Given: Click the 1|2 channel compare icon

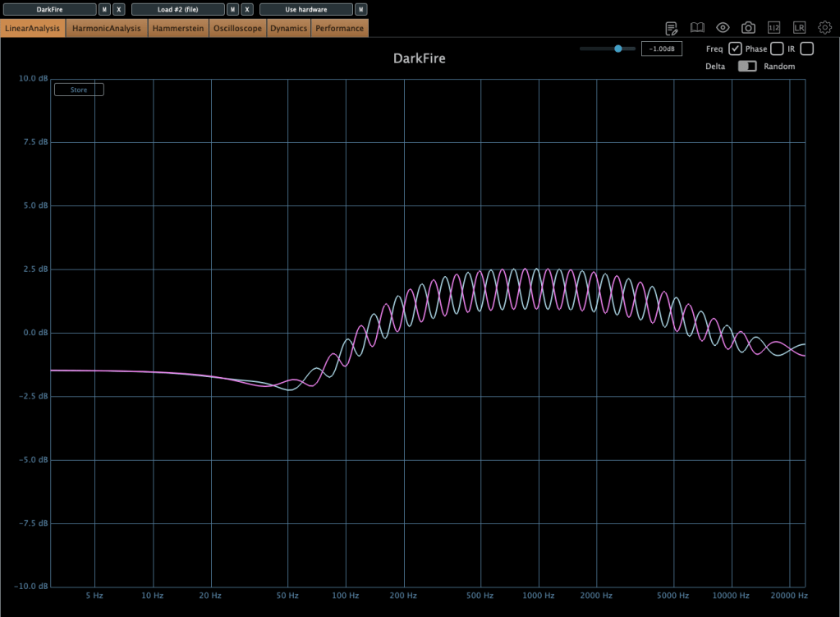Looking at the screenshot, I should (773, 28).
